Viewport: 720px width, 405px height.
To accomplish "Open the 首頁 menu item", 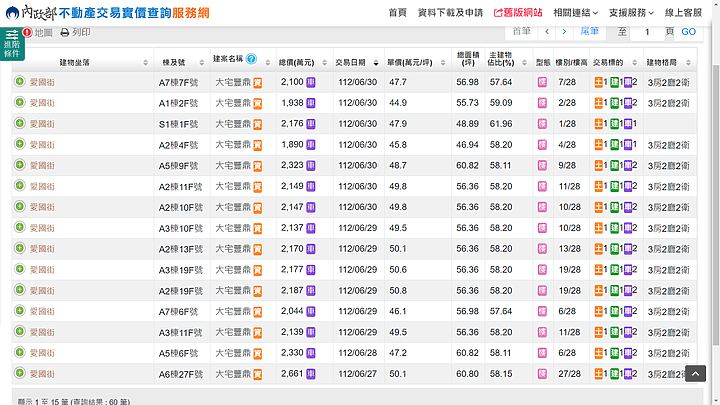I will click(x=398, y=13).
